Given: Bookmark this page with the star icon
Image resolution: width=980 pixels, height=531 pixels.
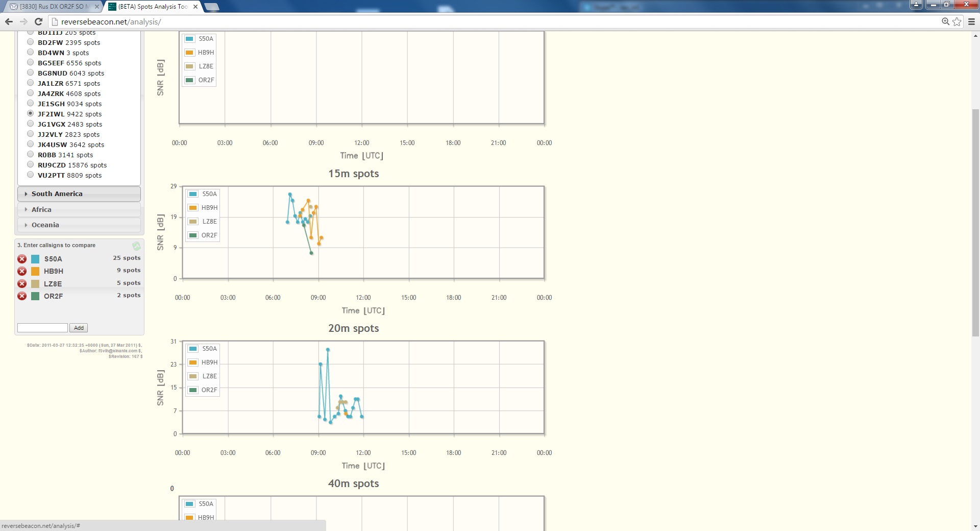Looking at the screenshot, I should point(957,21).
